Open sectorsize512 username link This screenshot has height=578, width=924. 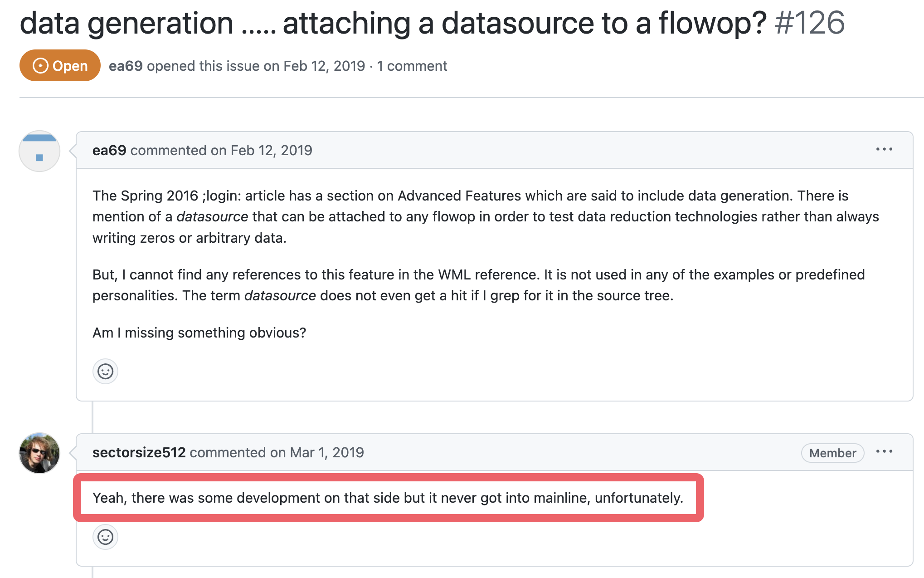(139, 452)
